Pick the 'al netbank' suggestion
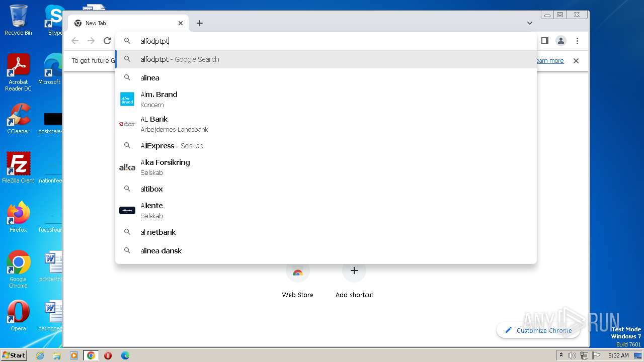Viewport: 644px width, 362px height. coord(326,232)
